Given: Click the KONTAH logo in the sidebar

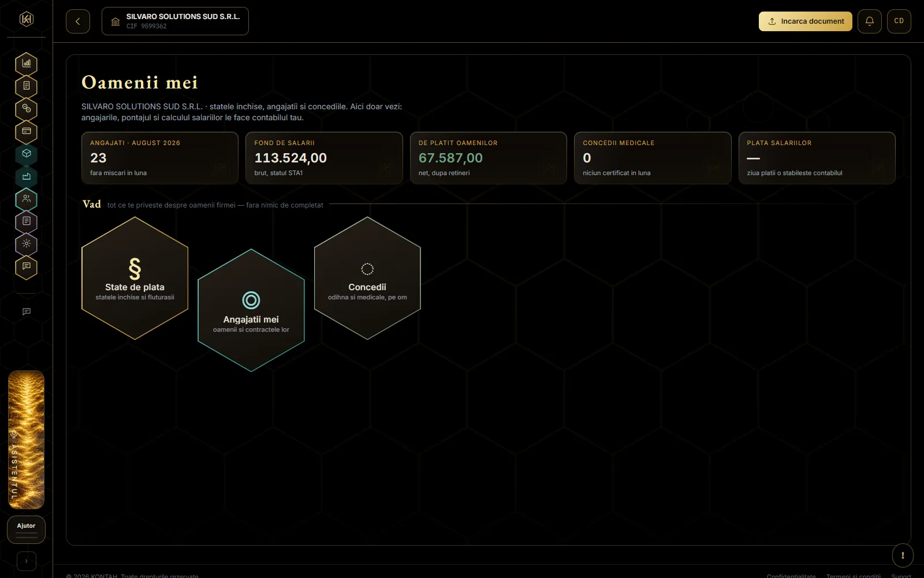Looking at the screenshot, I should (x=26, y=19).
